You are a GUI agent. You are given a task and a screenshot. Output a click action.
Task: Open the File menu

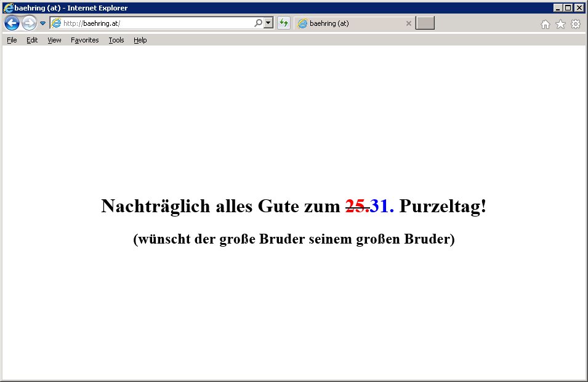[12, 40]
